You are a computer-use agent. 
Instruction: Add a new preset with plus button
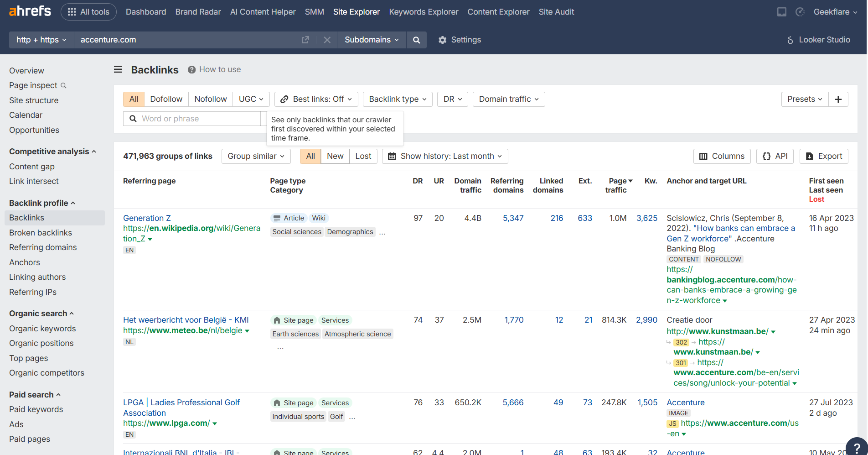pos(838,99)
